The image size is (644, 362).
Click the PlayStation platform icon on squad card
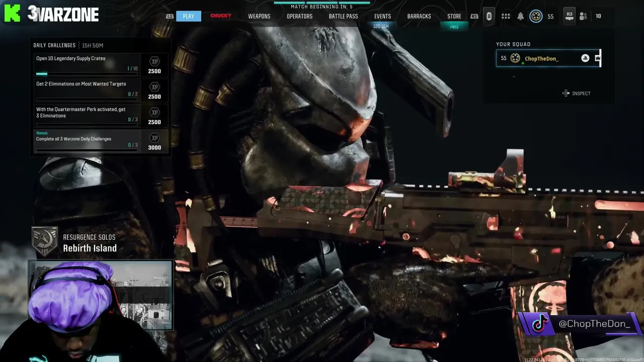[585, 58]
